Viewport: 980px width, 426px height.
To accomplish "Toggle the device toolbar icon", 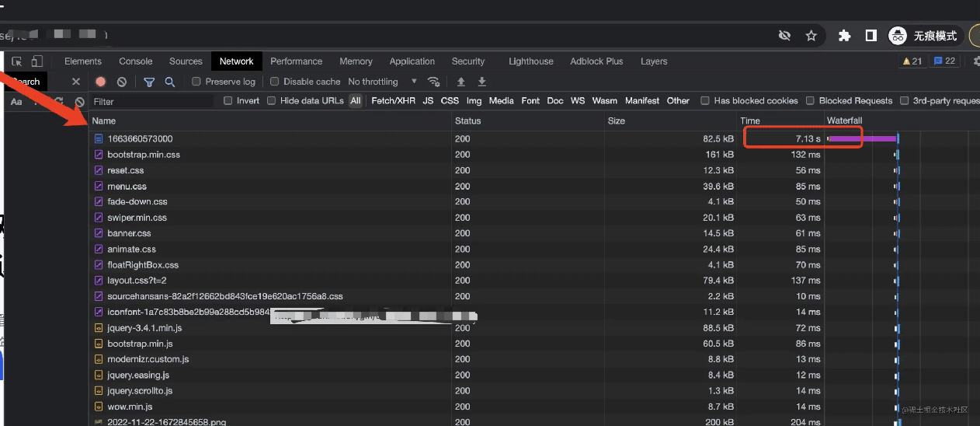I will [36, 61].
